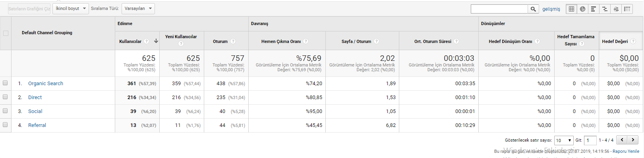This screenshot has width=644, height=158.
Task: Open help for Sayfa / Oturum
Action: click(x=377, y=41)
